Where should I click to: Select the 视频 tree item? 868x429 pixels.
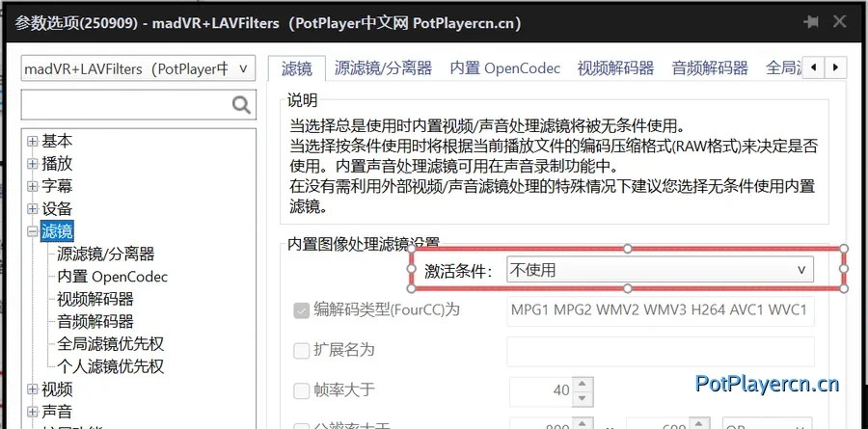coord(57,389)
